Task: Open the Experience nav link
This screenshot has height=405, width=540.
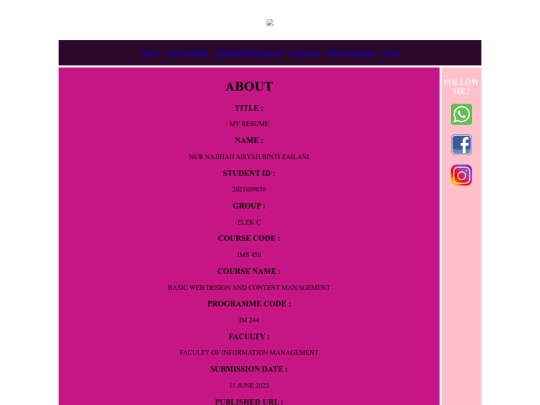Action: tap(305, 53)
